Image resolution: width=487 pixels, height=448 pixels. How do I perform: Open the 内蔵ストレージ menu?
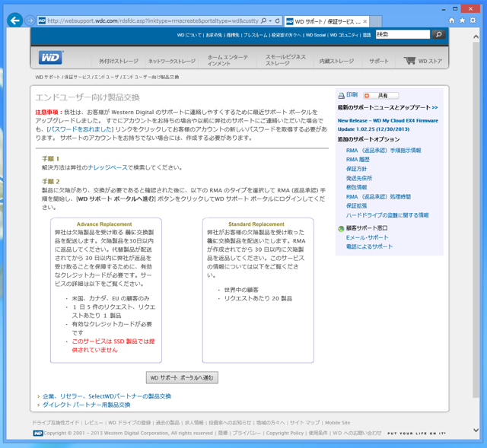[336, 61]
